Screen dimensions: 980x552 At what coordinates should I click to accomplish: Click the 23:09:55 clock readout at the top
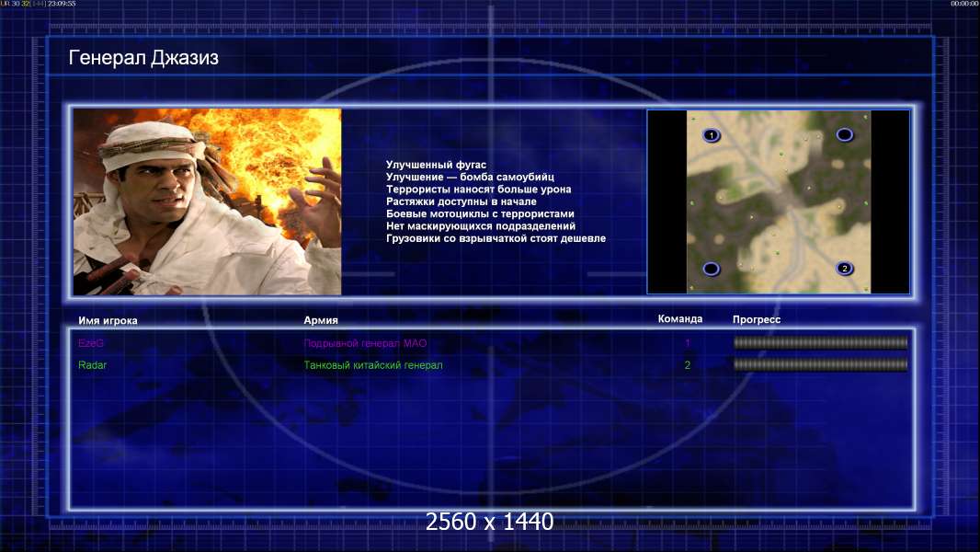click(62, 4)
